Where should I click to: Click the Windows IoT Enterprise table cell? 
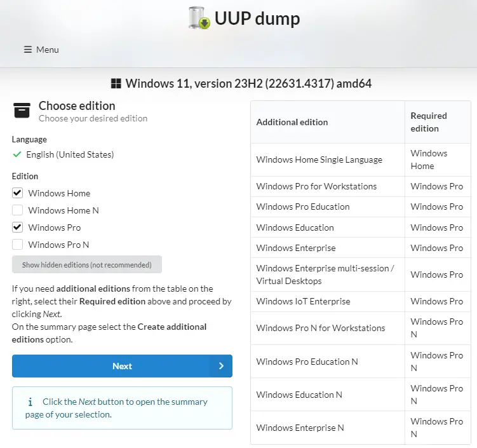(328, 301)
